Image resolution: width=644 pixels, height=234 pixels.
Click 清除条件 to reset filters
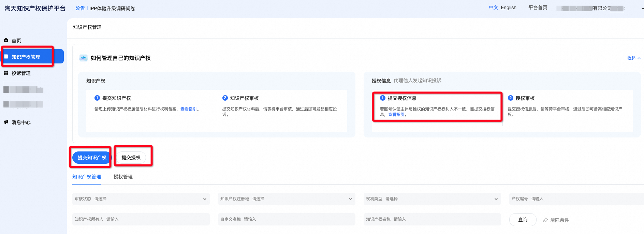(x=559, y=220)
